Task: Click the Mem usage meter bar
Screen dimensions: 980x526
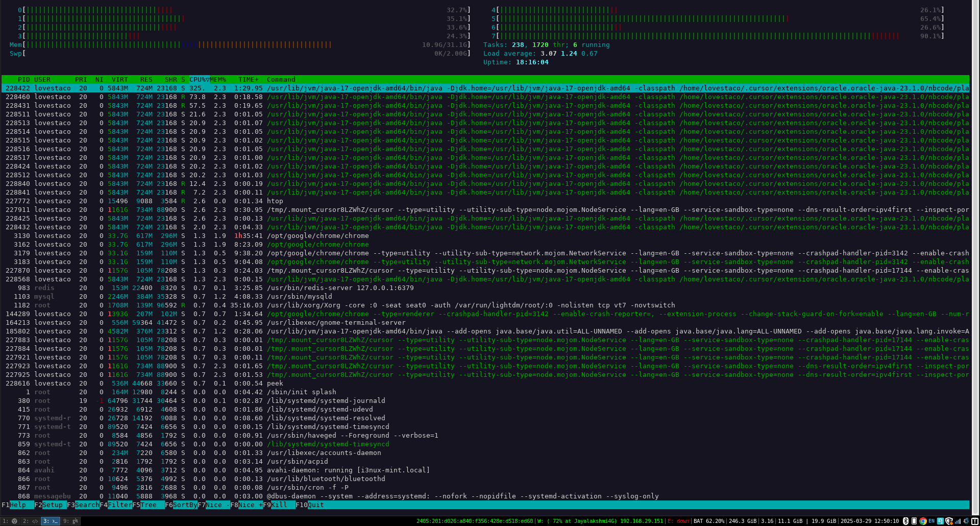Action: click(x=240, y=45)
